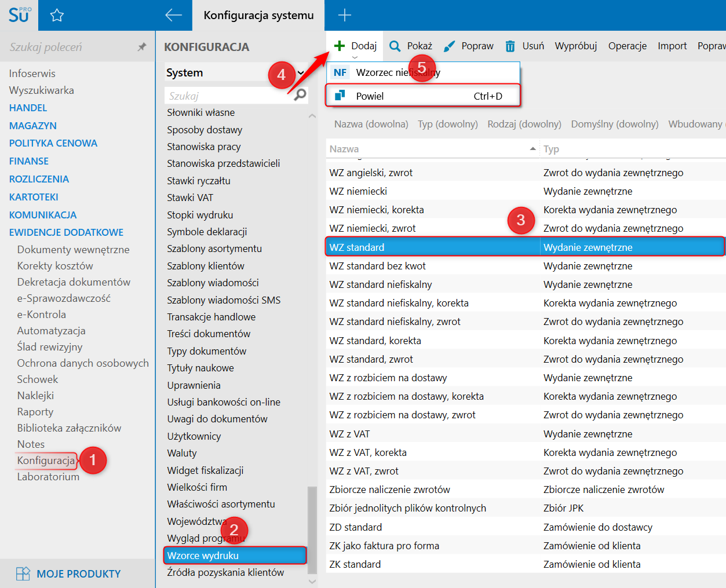Open Wyszukiwarka in the sidebar
The height and width of the screenshot is (588, 726).
42,90
